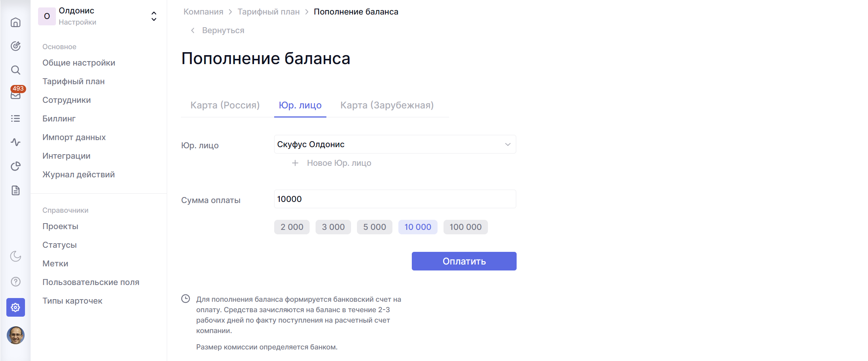868x361 pixels.
Task: Open the help question mark icon
Action: 15,282
